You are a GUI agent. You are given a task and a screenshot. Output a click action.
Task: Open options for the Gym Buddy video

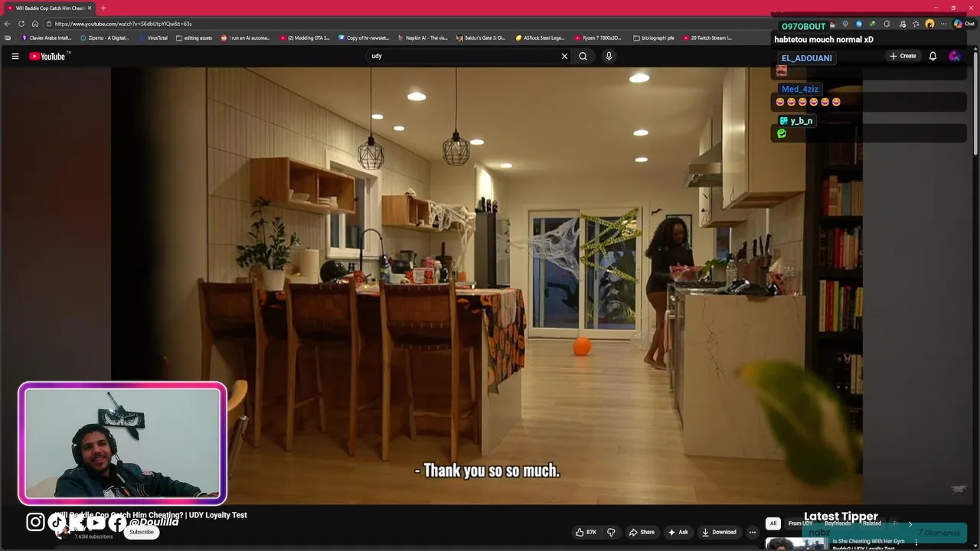tap(916, 543)
